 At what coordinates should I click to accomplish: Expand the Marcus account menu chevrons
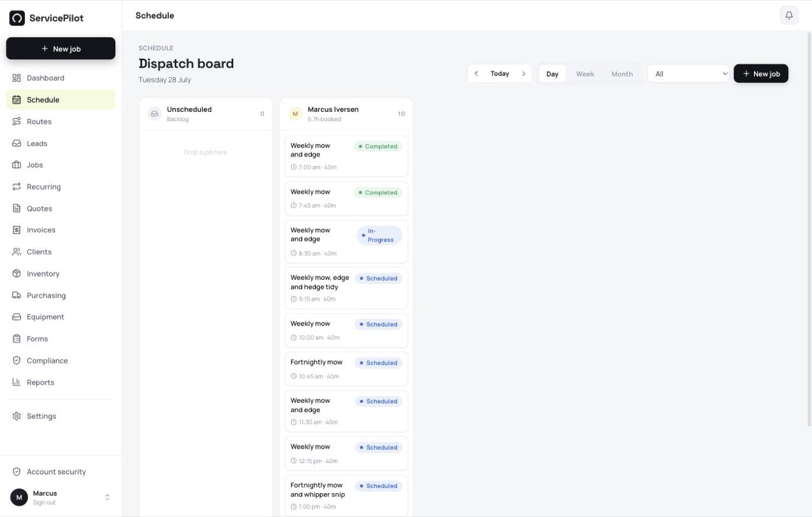click(x=107, y=497)
